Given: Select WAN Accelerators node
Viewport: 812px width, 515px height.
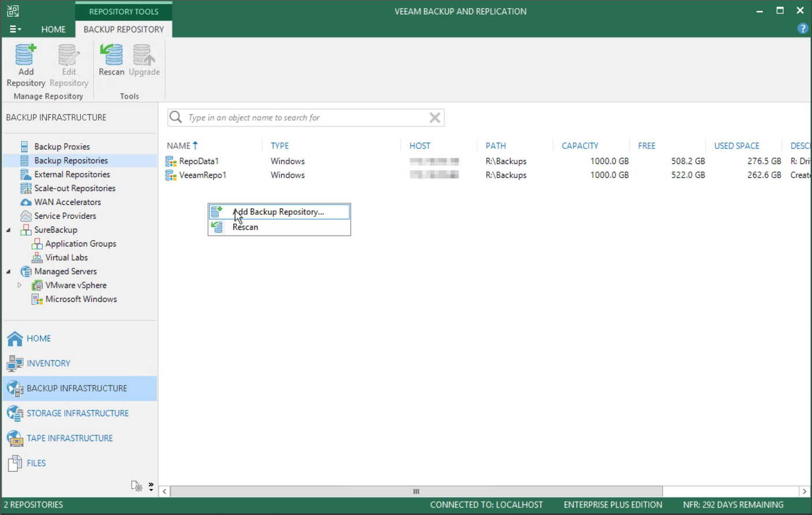Looking at the screenshot, I should click(67, 202).
